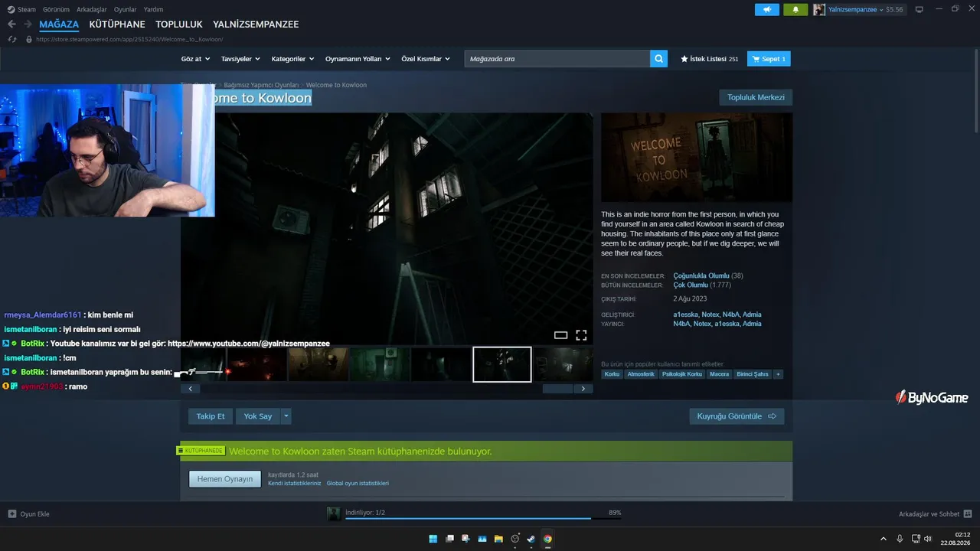Click the Topluluk Merkezi button
980x551 pixels.
point(756,97)
